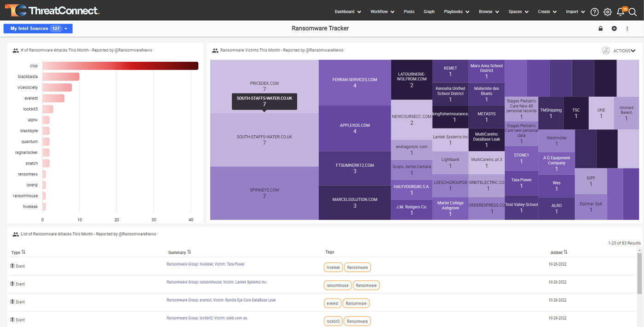
Task: Open the My Intel Sources dropdown
Action: tap(38, 29)
